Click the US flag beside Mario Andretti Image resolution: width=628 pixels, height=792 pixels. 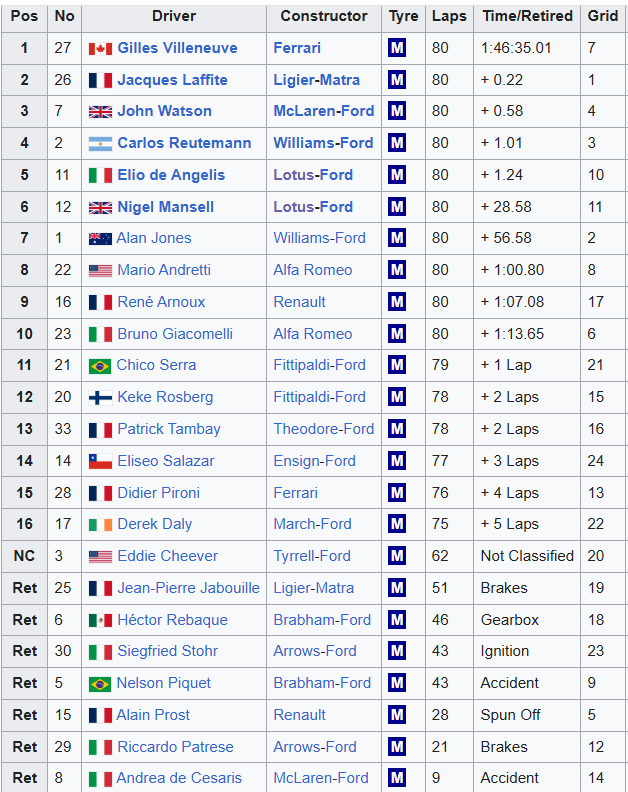(x=100, y=271)
